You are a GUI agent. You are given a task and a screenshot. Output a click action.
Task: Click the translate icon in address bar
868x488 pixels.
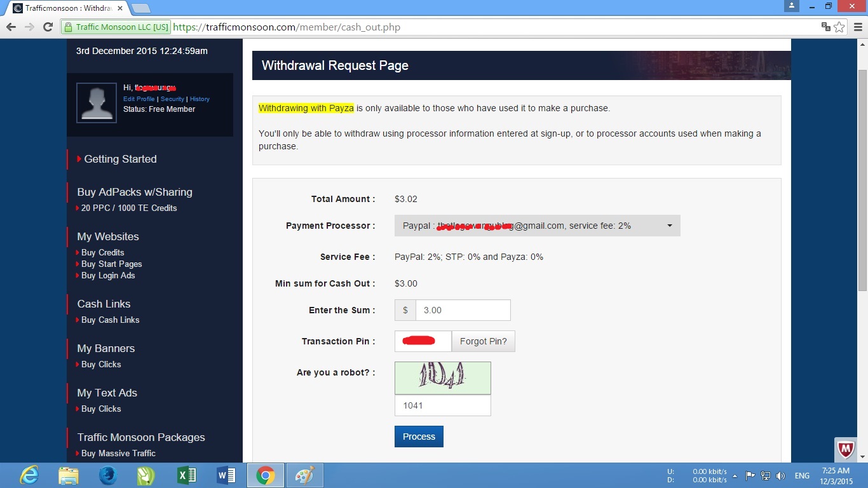pos(825,27)
